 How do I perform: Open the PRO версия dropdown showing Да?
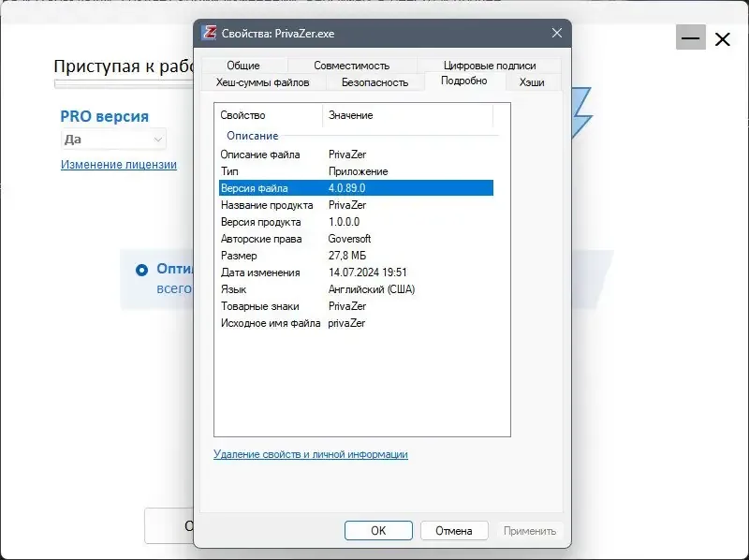pyautogui.click(x=112, y=138)
